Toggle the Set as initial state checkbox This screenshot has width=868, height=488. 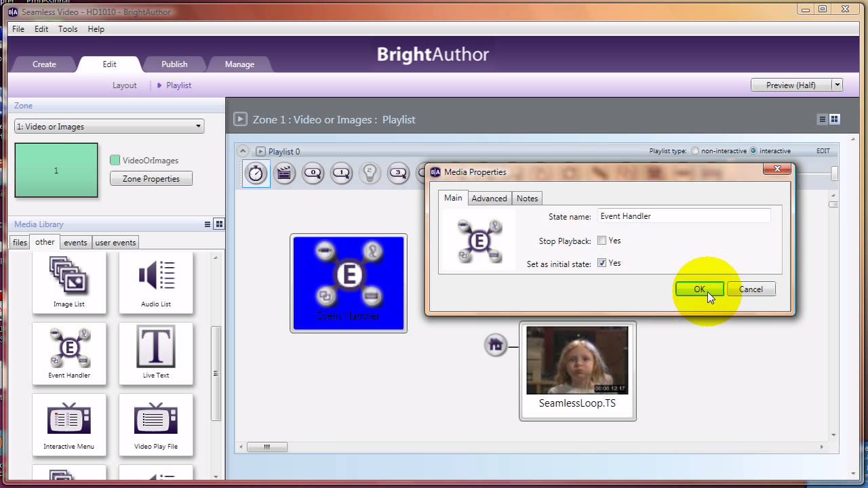click(x=601, y=263)
